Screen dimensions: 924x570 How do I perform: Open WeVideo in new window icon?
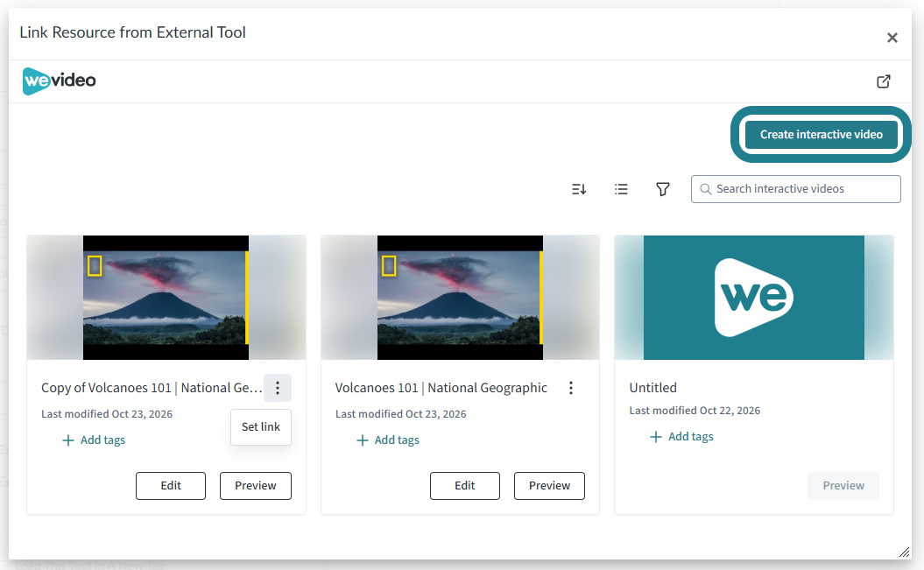(x=884, y=81)
